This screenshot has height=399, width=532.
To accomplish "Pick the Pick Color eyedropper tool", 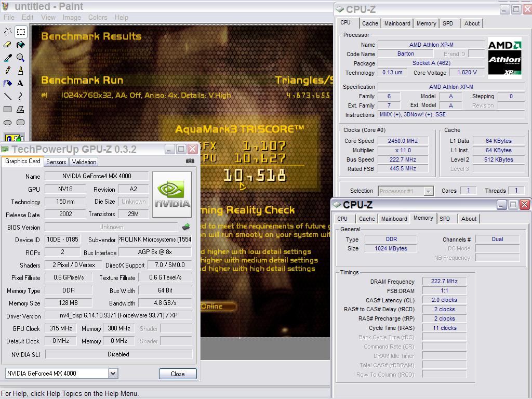I will point(8,58).
